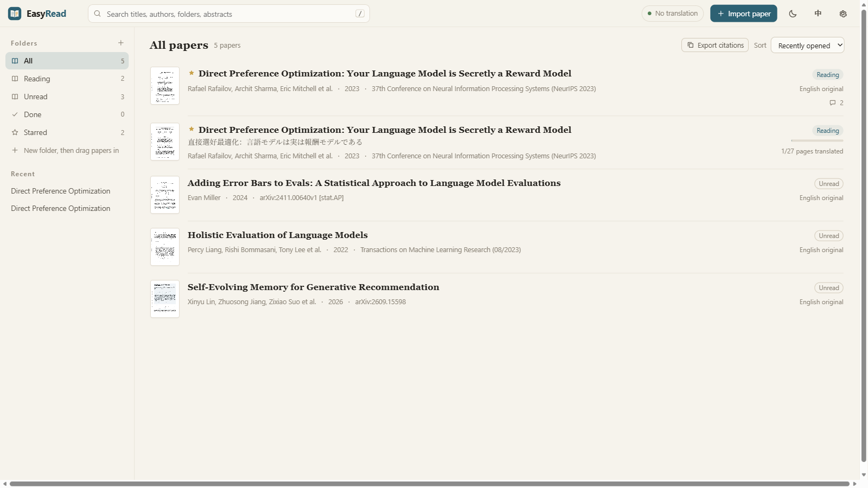Click arXiv:2609.15598 text
The height and width of the screenshot is (488, 868).
(x=380, y=302)
